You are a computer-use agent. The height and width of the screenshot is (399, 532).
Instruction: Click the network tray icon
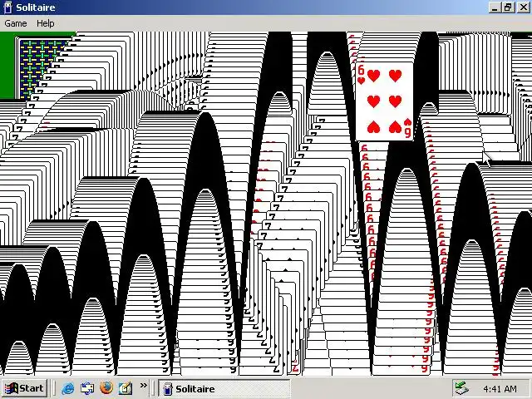[x=462, y=388]
